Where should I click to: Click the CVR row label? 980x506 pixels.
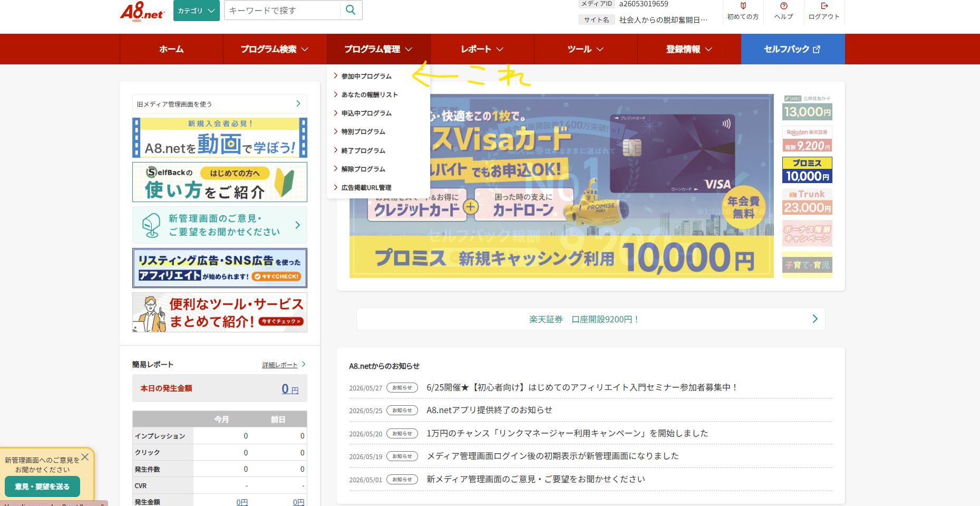[x=141, y=486]
